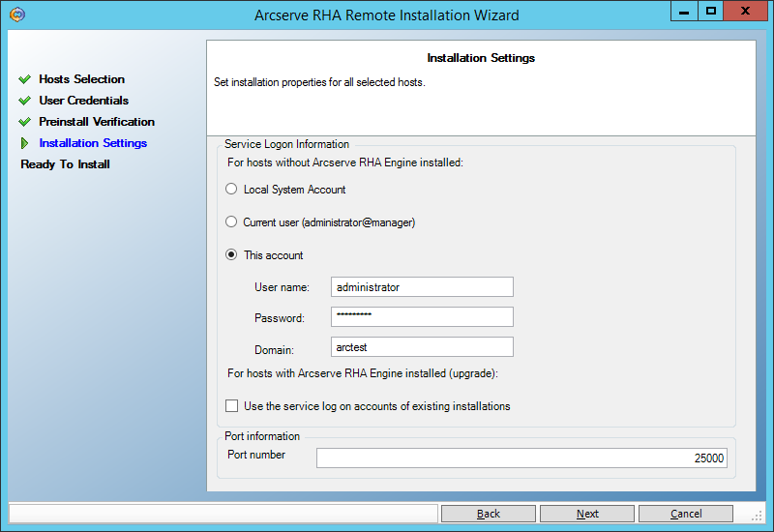Click the 'Domain:' label
The height and width of the screenshot is (532, 774).
pos(274,350)
